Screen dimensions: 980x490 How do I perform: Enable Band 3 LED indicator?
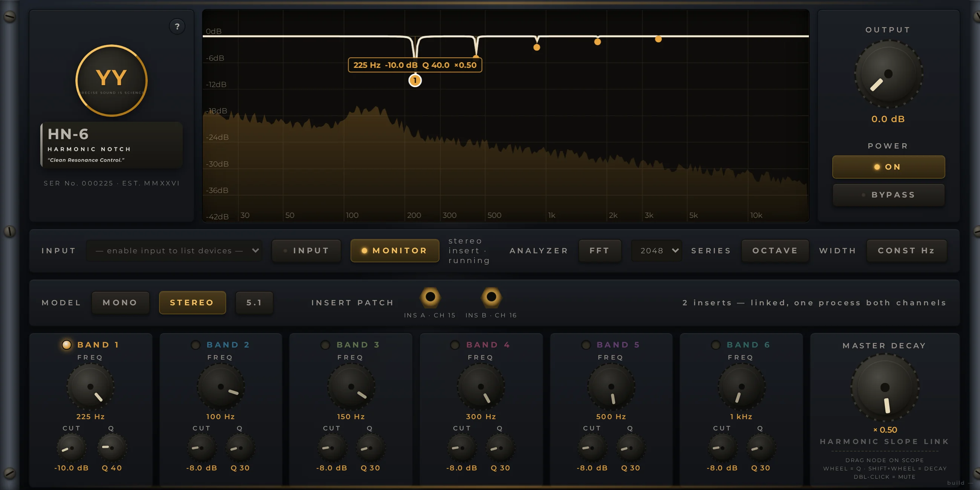click(x=325, y=345)
